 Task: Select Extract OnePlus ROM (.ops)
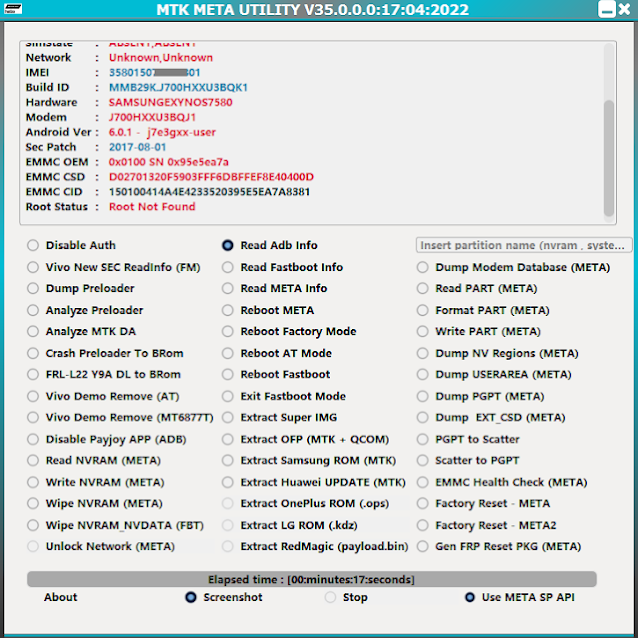tap(228, 504)
